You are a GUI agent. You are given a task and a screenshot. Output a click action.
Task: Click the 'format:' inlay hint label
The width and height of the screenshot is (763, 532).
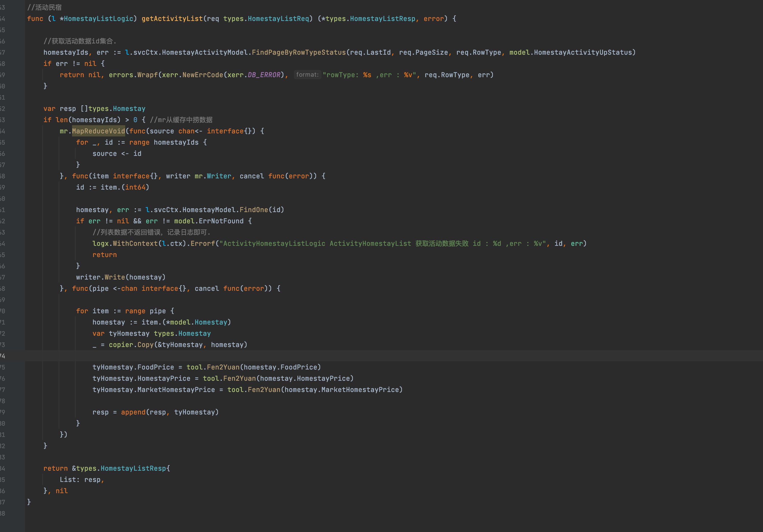[307, 75]
